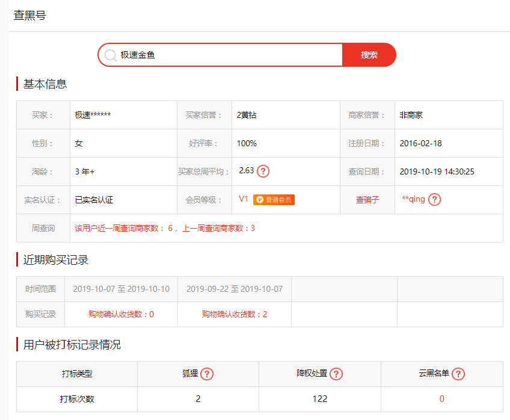Viewport: 510px width, 420px height.
Task: Click the weekly merchant query count text
Action: pyautogui.click(x=165, y=228)
